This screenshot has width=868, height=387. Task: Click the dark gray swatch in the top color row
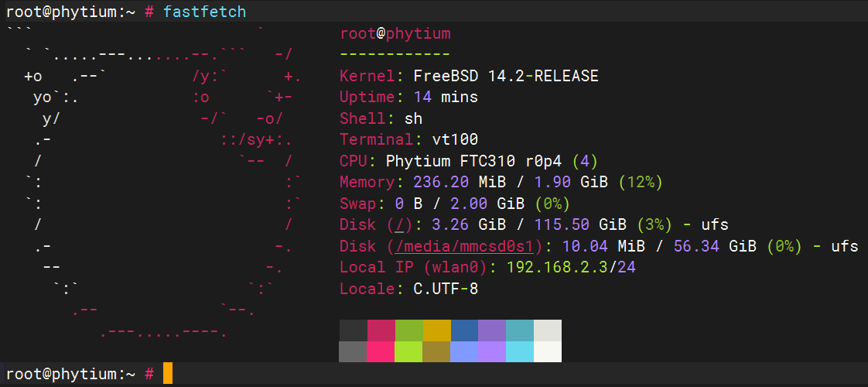[354, 330]
